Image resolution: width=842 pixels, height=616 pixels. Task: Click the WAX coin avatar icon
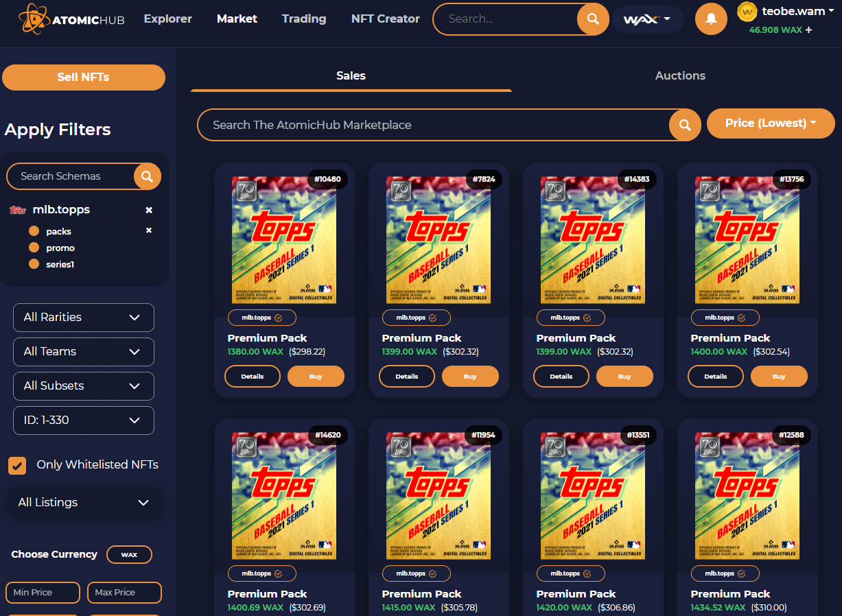pos(747,12)
